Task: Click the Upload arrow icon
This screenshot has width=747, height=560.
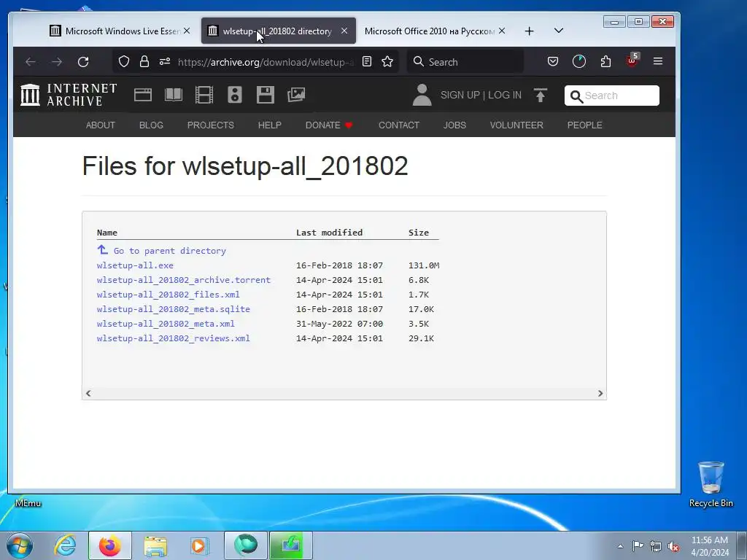Action: pyautogui.click(x=541, y=96)
